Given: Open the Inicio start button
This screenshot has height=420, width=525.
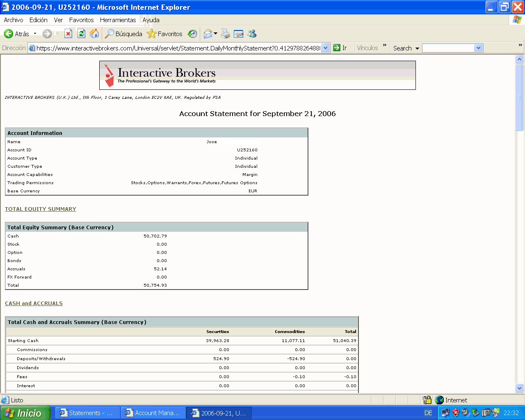Looking at the screenshot, I should point(25,413).
